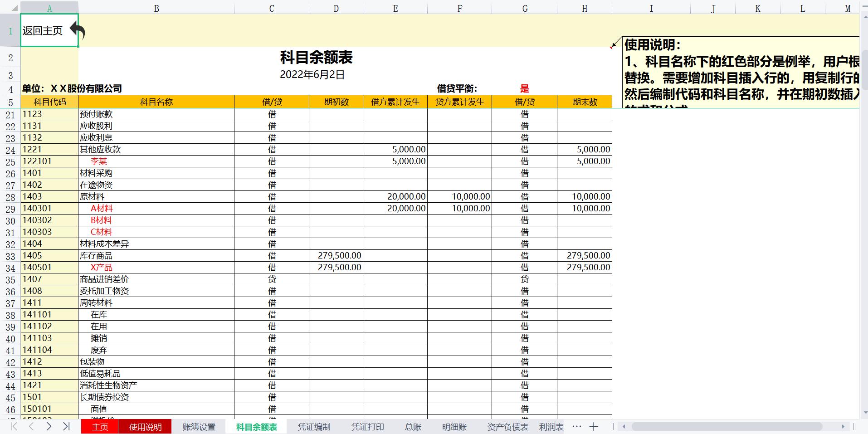
Task: Click the previous sheet arrow icon
Action: pos(30,426)
